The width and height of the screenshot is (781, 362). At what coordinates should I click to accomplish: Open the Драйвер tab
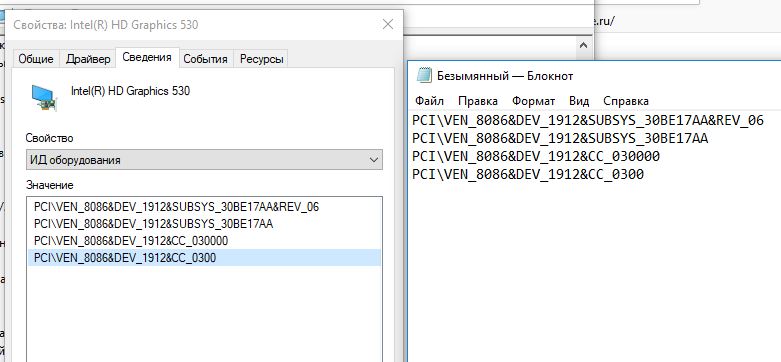click(x=88, y=59)
